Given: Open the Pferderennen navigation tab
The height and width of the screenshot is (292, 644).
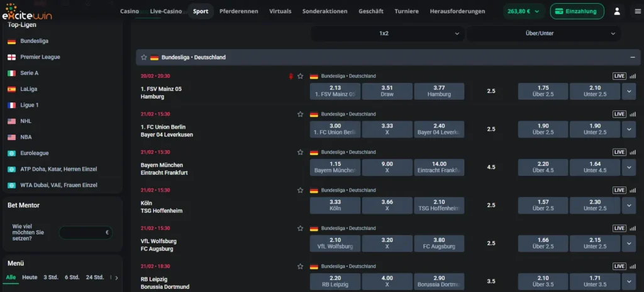Looking at the screenshot, I should [238, 11].
